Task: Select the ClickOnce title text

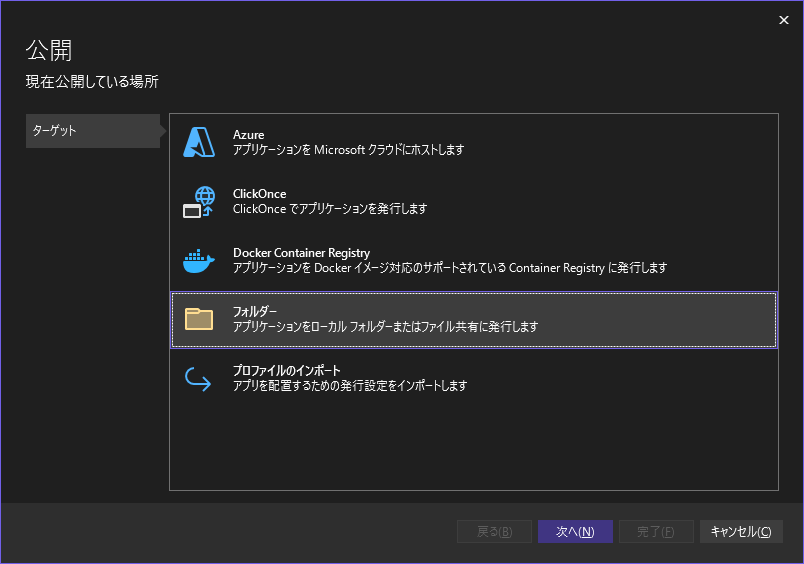Action: (259, 194)
